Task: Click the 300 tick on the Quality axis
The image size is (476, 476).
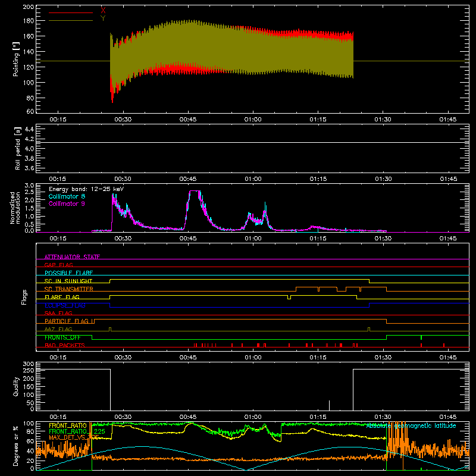Action: click(28, 364)
